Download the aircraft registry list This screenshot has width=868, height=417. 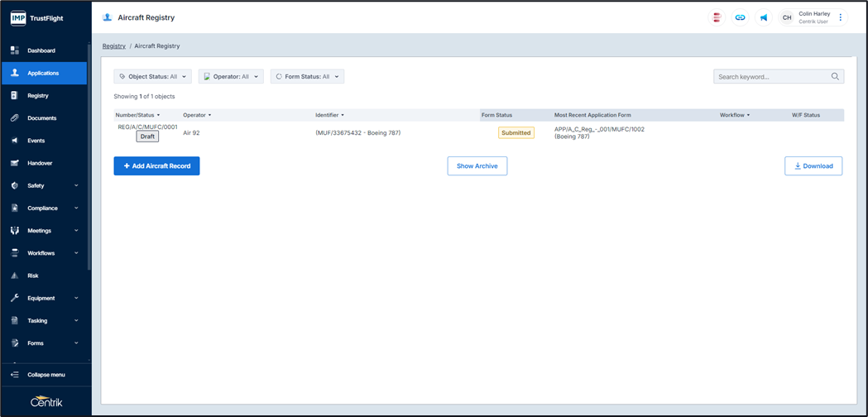(813, 166)
